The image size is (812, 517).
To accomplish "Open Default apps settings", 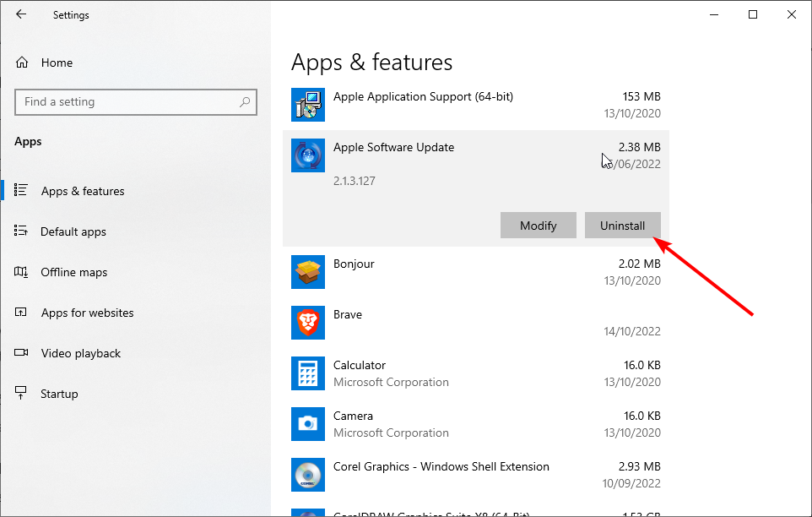I will click(73, 231).
